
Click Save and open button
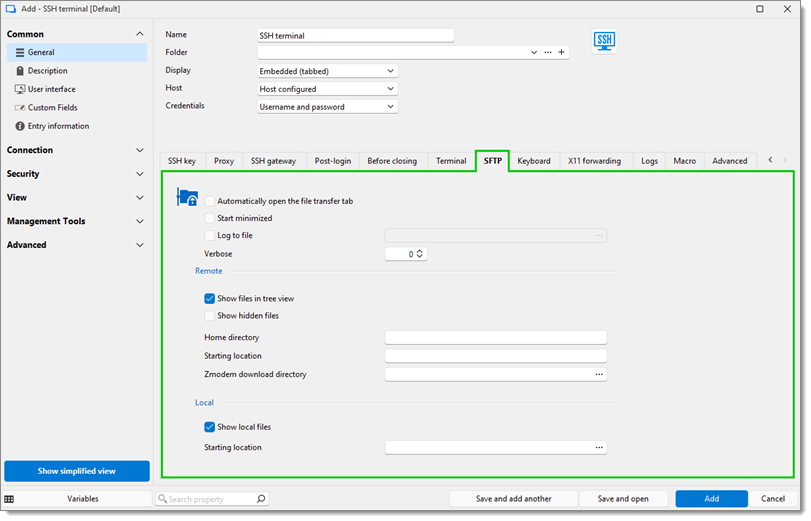point(623,499)
